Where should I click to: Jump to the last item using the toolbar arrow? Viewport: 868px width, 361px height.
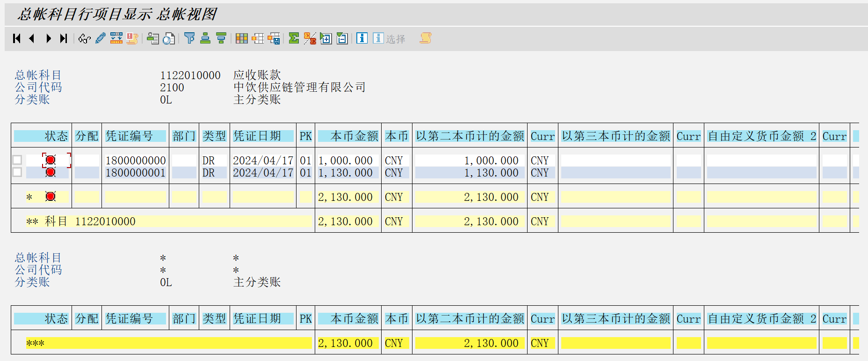tap(64, 38)
